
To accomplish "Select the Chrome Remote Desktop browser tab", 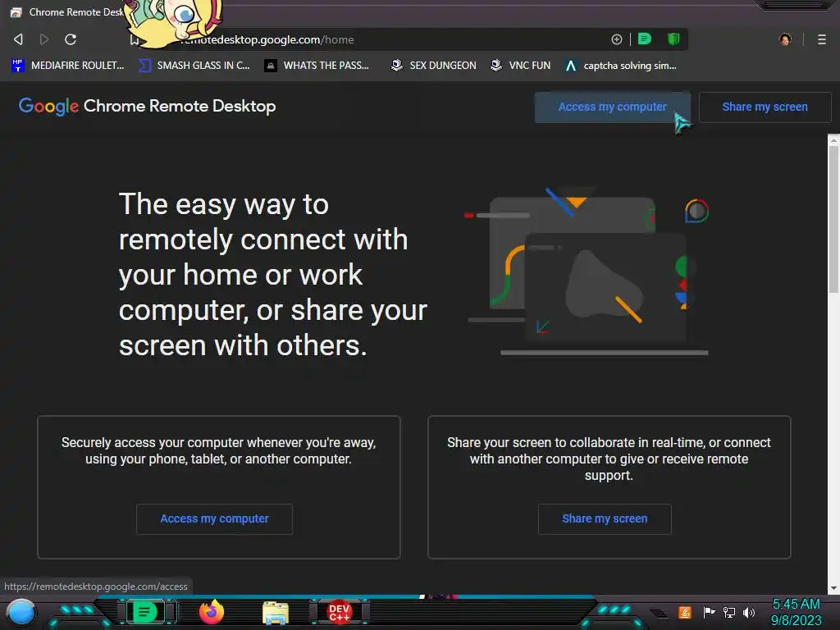I will (67, 11).
